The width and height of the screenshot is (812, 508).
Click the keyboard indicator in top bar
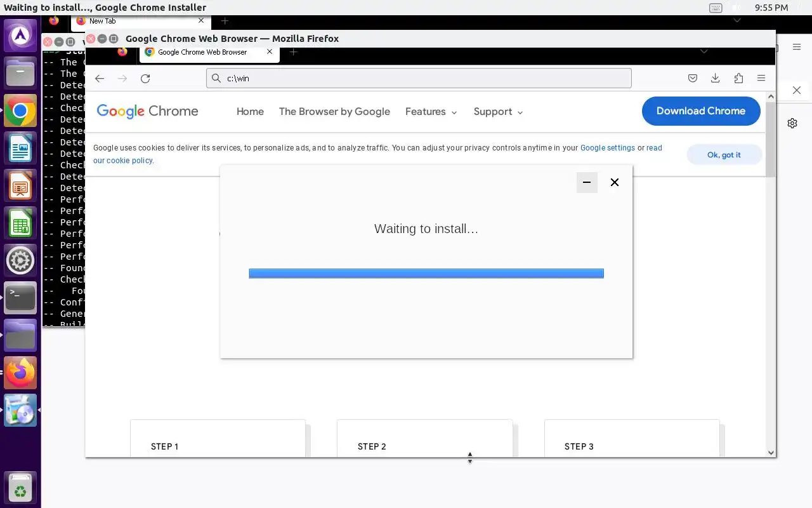pos(716,8)
